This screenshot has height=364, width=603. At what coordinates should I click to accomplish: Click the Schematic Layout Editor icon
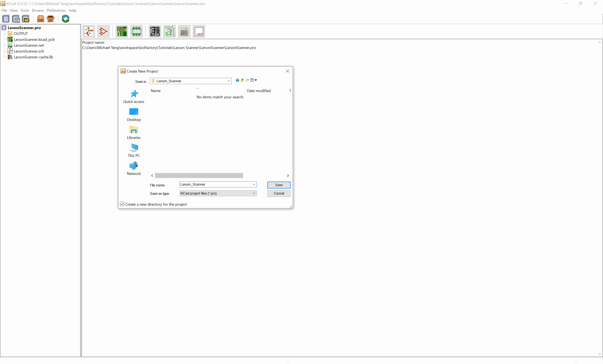[x=89, y=31]
